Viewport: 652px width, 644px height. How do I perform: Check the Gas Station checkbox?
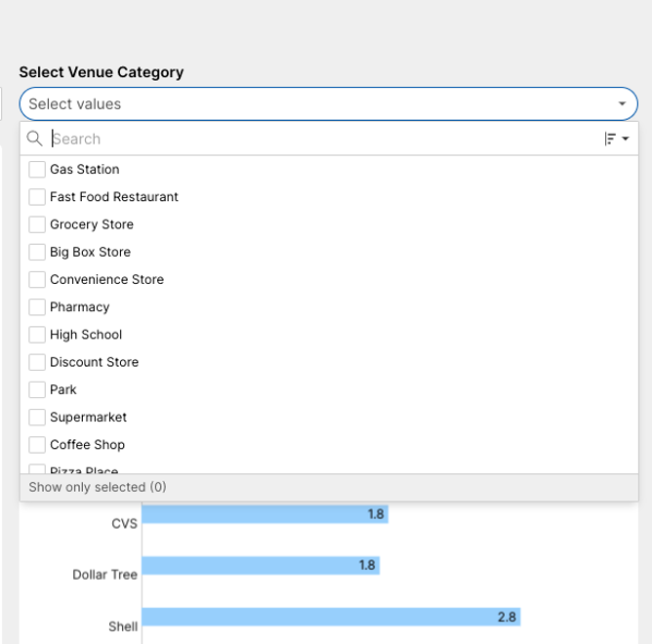click(37, 170)
